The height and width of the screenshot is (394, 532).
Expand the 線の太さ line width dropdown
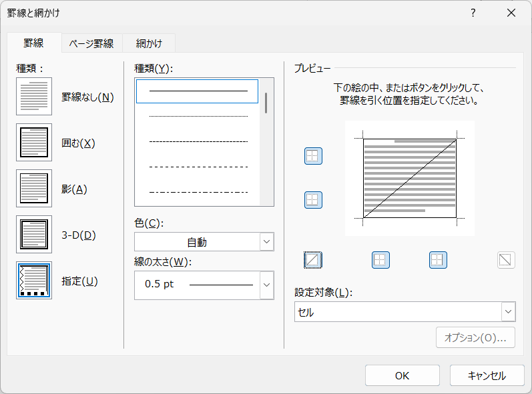coord(266,285)
